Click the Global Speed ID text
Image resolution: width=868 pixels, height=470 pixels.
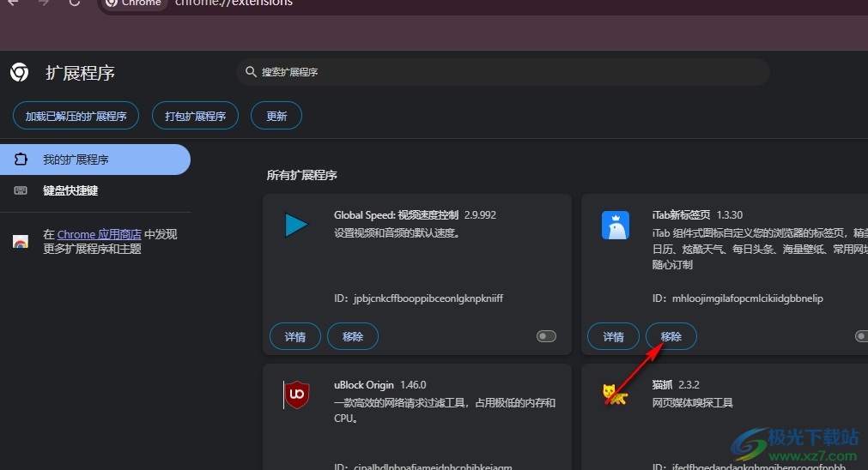click(418, 298)
